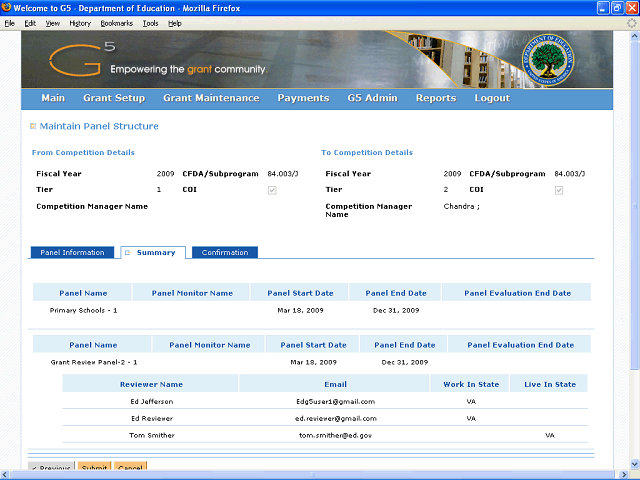Click the Cancel button
Viewport: 640px width, 480px height.
coord(129,469)
